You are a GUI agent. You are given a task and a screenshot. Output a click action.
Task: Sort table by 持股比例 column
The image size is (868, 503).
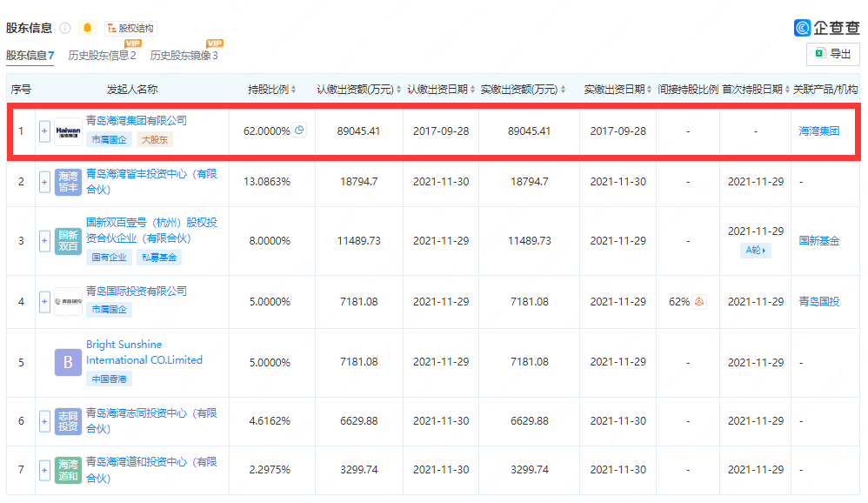[x=271, y=90]
